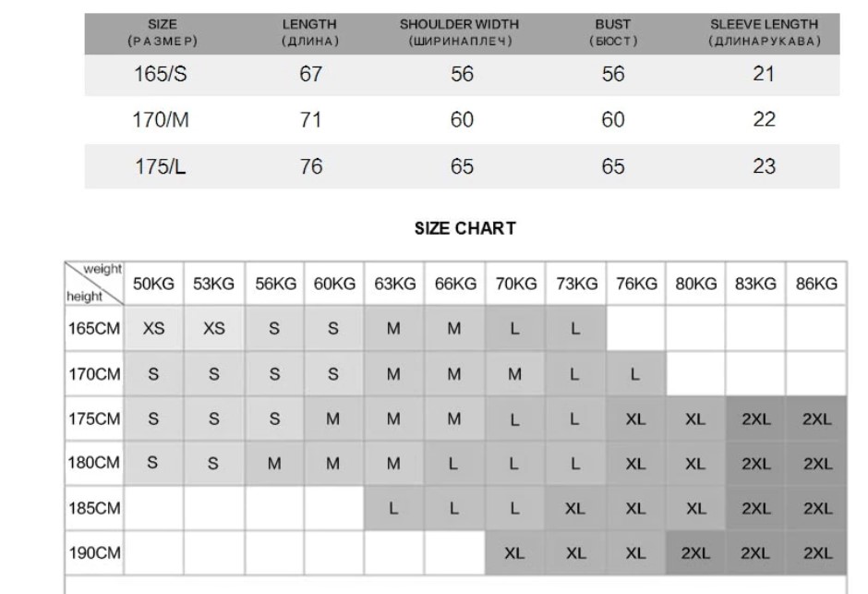This screenshot has width=868, height=594.
Task: Click length value 67 in the table
Action: point(310,75)
